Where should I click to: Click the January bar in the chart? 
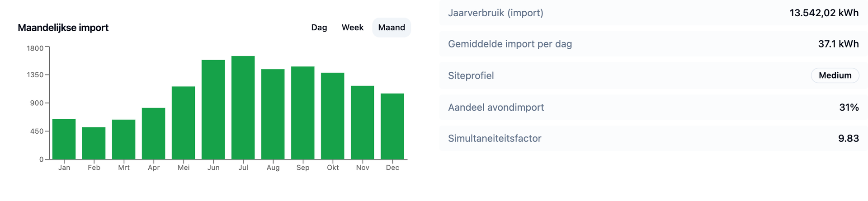[x=64, y=139]
